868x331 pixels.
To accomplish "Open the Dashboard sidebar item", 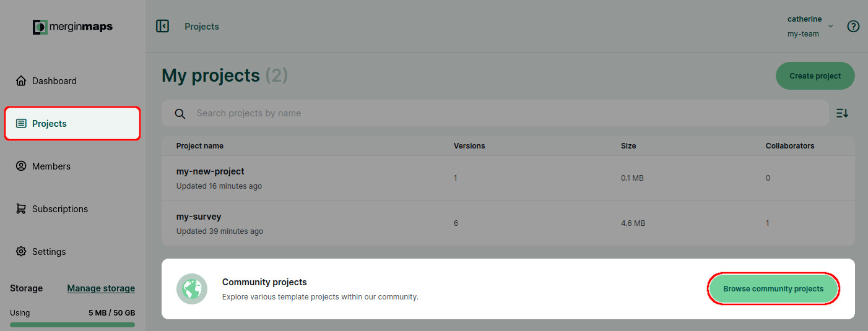I will [72, 81].
